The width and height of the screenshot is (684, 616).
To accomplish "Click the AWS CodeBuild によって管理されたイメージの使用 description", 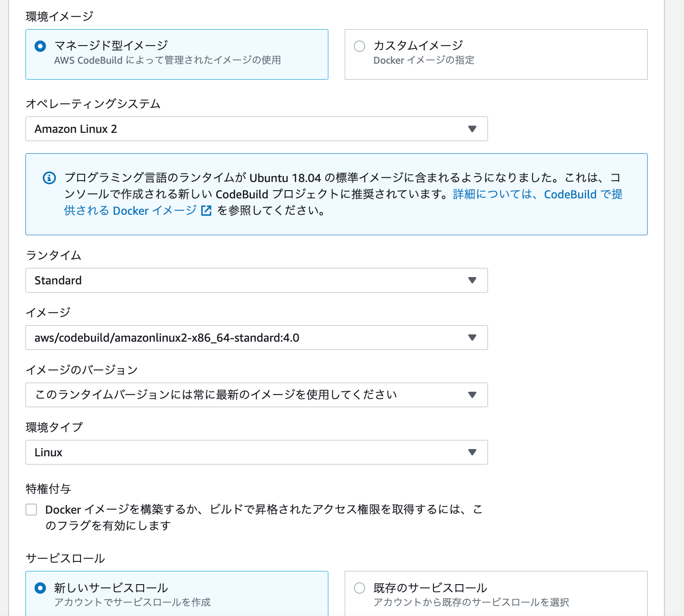I will [167, 60].
